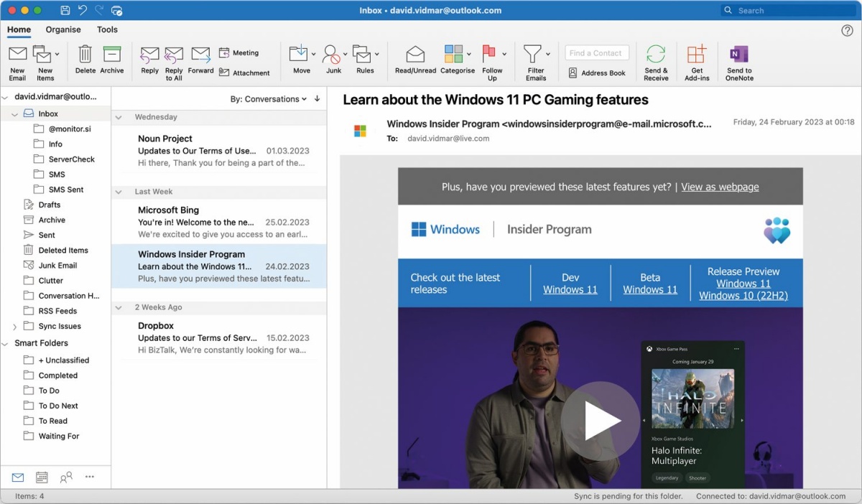Click the Junk icon

[x=331, y=55]
